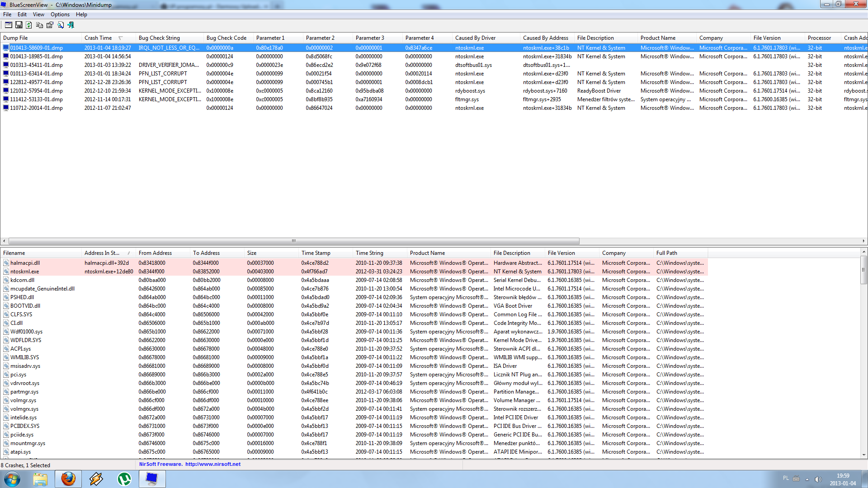The width and height of the screenshot is (868, 488).
Task: Click dump icon of 121012-57954-01.dmp
Action: coord(6,91)
